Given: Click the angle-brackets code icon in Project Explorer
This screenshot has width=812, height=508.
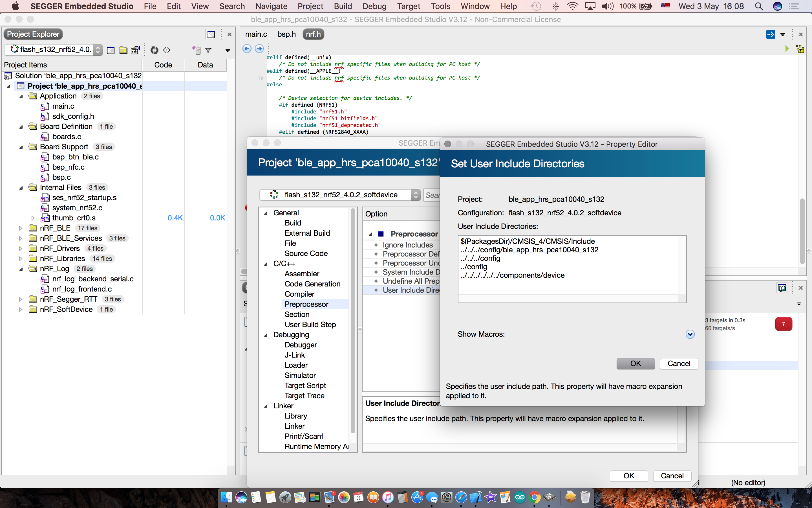Looking at the screenshot, I should pyautogui.click(x=167, y=50).
